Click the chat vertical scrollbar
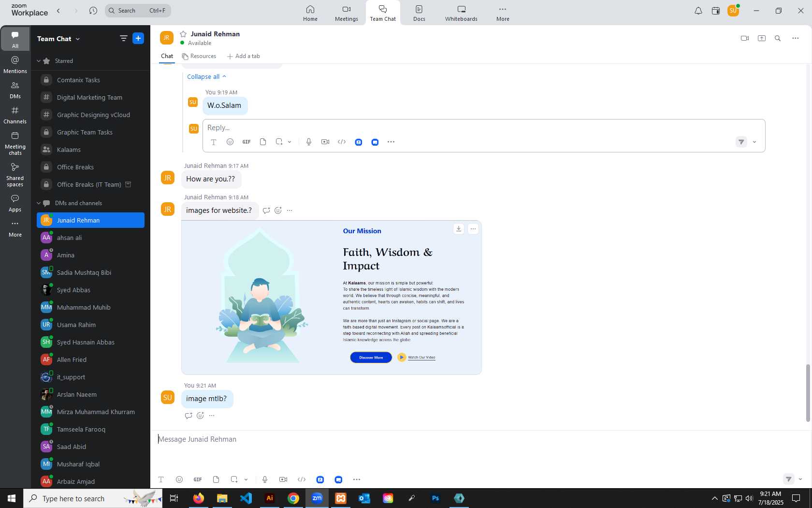The height and width of the screenshot is (508, 812). 808,393
